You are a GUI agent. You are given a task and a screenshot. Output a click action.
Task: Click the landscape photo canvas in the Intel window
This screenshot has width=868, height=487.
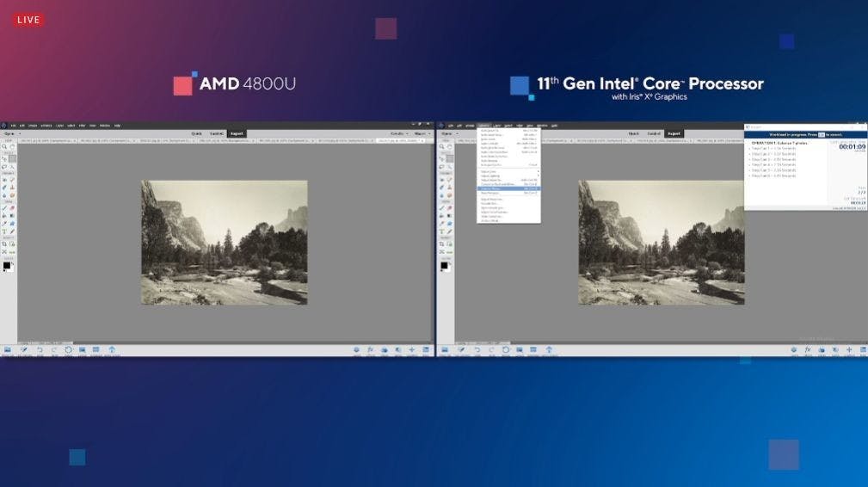pos(662,243)
